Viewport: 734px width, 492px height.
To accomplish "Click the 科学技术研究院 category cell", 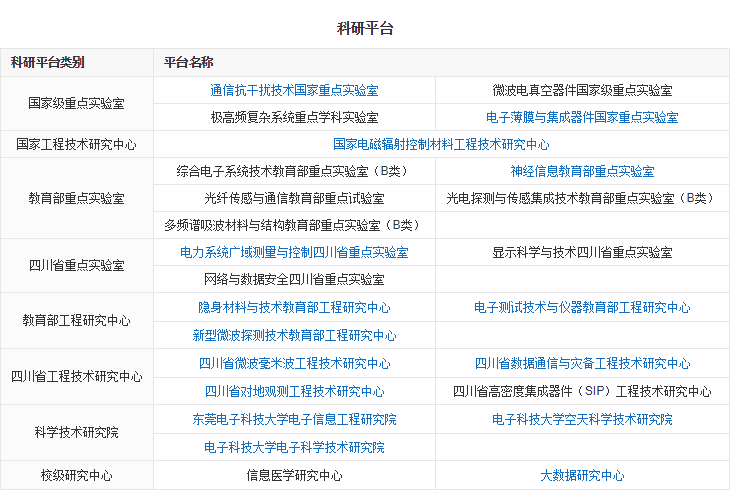I will [77, 433].
